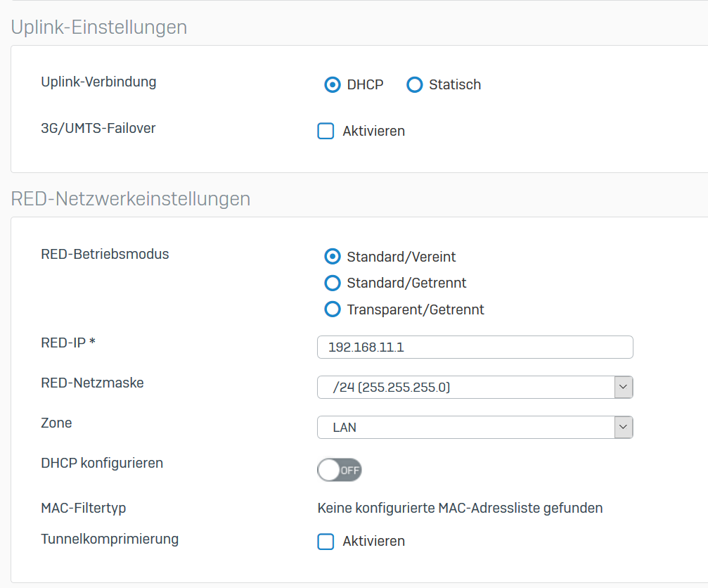
Task: Select the DHCP uplink radio button
Action: (x=332, y=85)
